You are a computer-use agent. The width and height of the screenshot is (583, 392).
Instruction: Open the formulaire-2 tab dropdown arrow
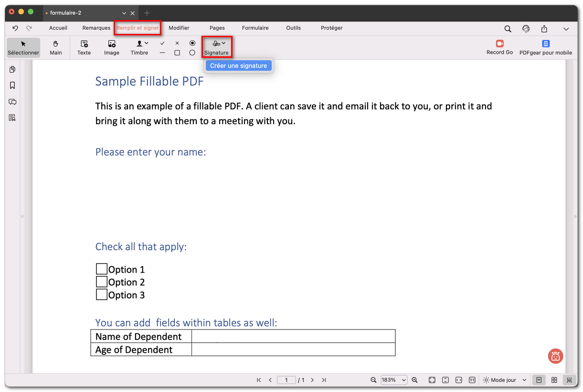click(x=124, y=13)
